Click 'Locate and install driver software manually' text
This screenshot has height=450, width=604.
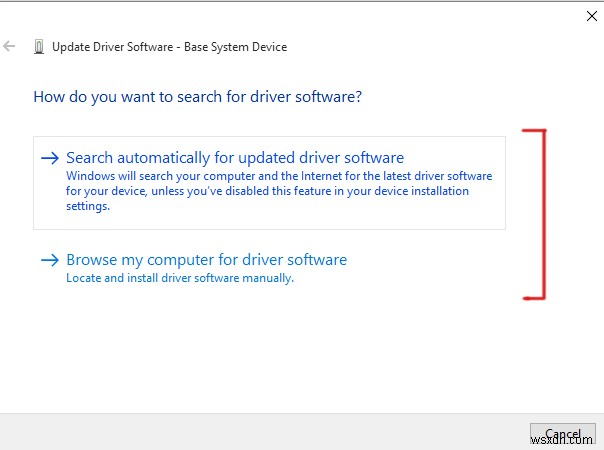[x=180, y=278]
